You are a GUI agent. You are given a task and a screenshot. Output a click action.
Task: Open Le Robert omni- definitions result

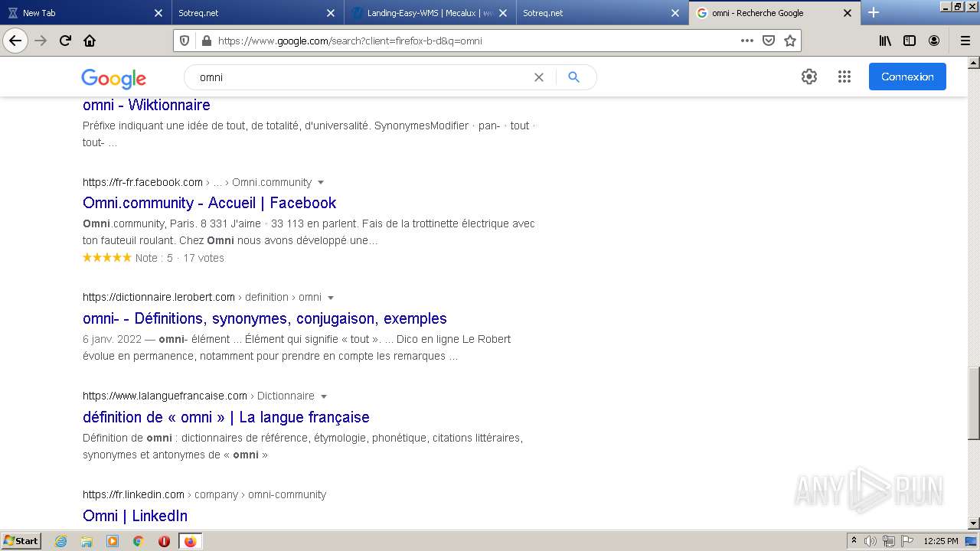pyautogui.click(x=264, y=318)
